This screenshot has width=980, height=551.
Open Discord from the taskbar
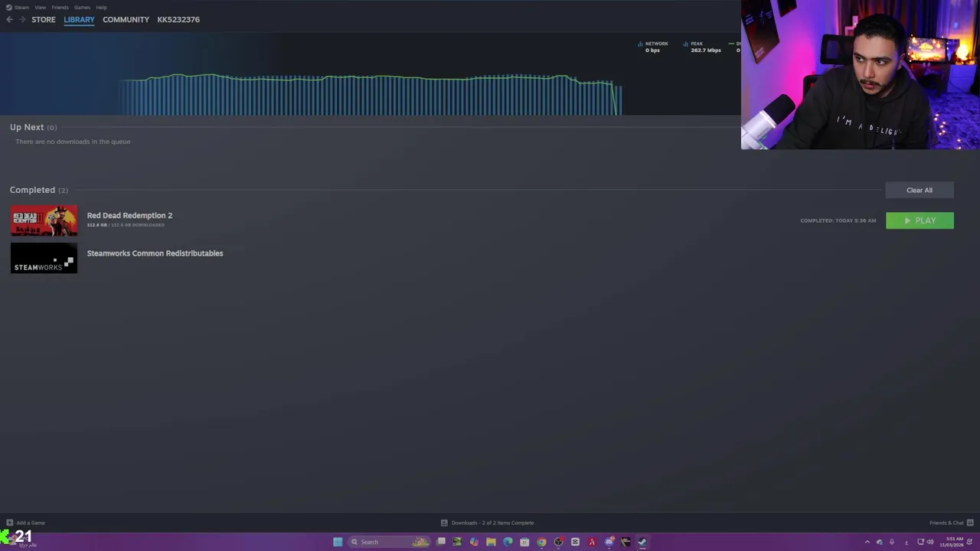pos(609,542)
